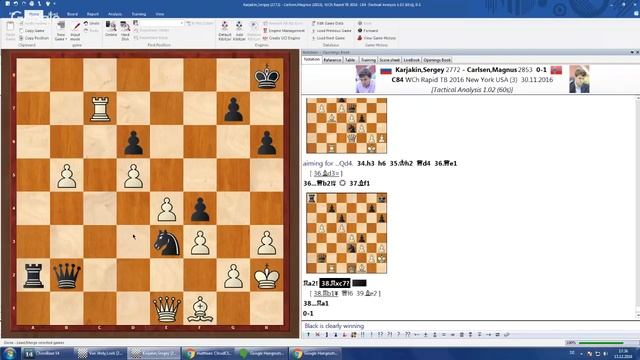Open Quick Access toolbar dropdown arrow
640x360 pixels.
point(55,4)
